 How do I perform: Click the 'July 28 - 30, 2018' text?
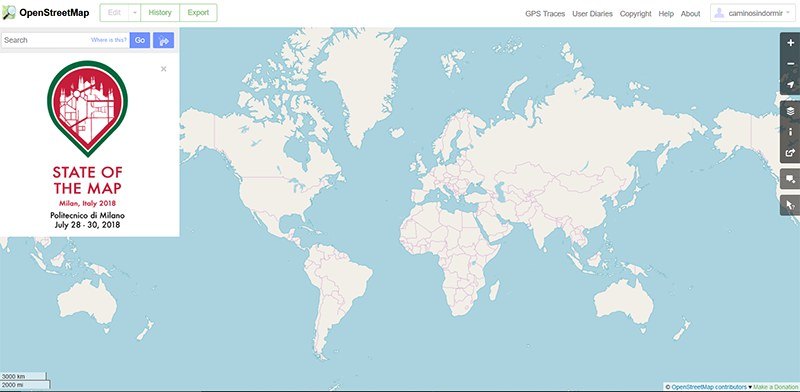(x=87, y=225)
